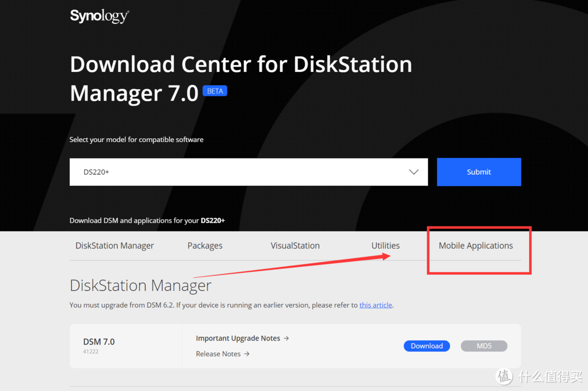The image size is (588, 391).
Task: Click the build number "41222"
Action: click(x=91, y=352)
